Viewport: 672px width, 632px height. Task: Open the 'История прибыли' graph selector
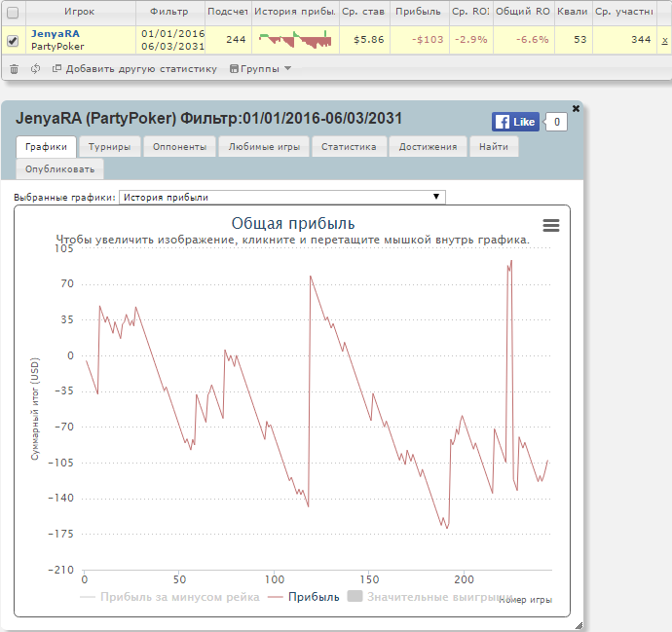(x=282, y=197)
